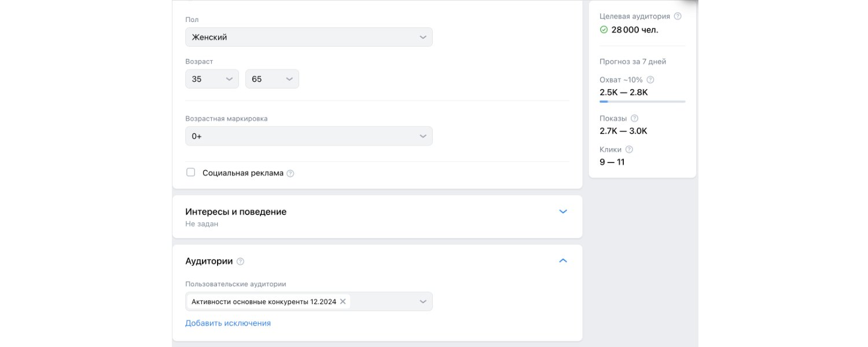The height and width of the screenshot is (347, 868).
Task: Open maximum age dropdown set to 65
Action: [x=272, y=79]
